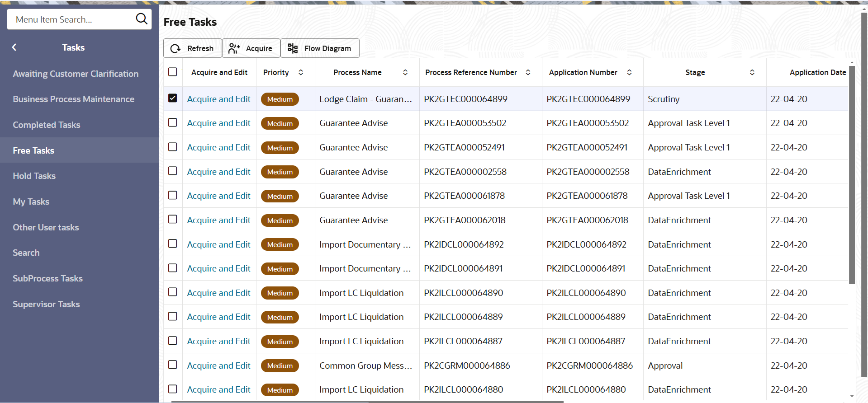Check the PK2GTEA000053502 row checkbox

(x=172, y=122)
